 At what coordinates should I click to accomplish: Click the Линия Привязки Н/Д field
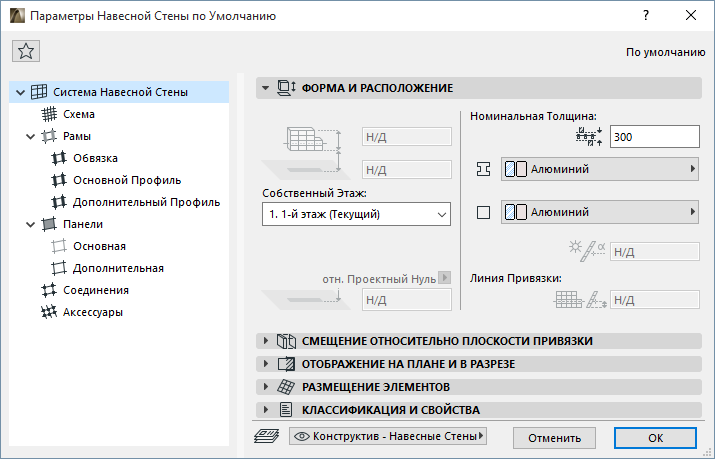654,300
